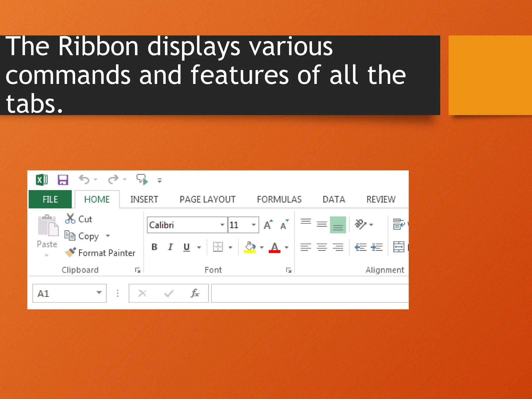Switch to the HOME tab
This screenshot has width=532, height=399.
[x=97, y=199]
